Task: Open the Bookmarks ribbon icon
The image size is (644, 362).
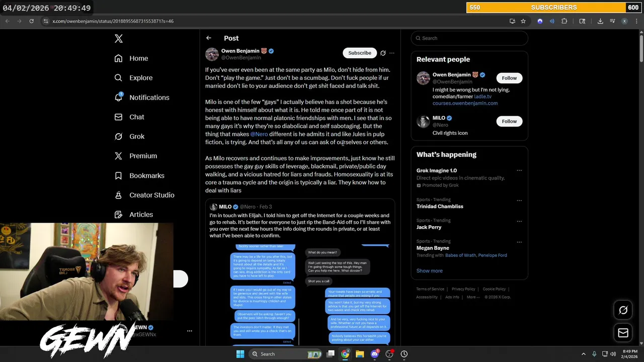Action: (118, 175)
